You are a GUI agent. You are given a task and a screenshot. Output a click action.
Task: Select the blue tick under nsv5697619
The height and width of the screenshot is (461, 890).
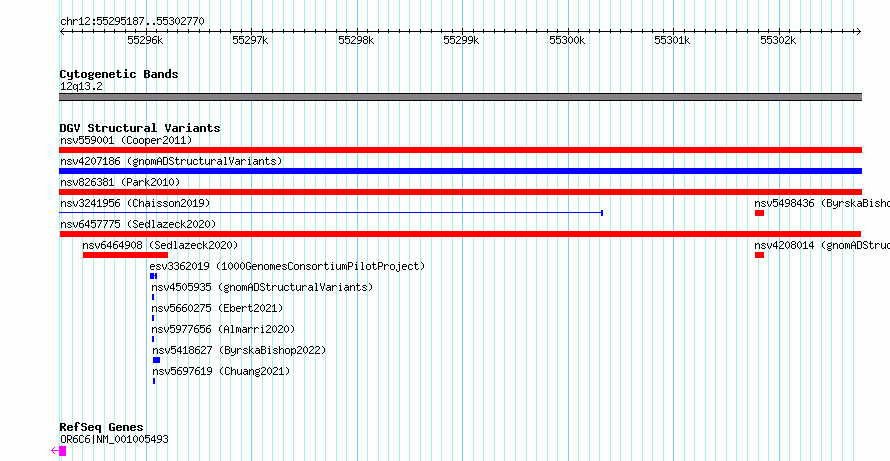(x=154, y=381)
